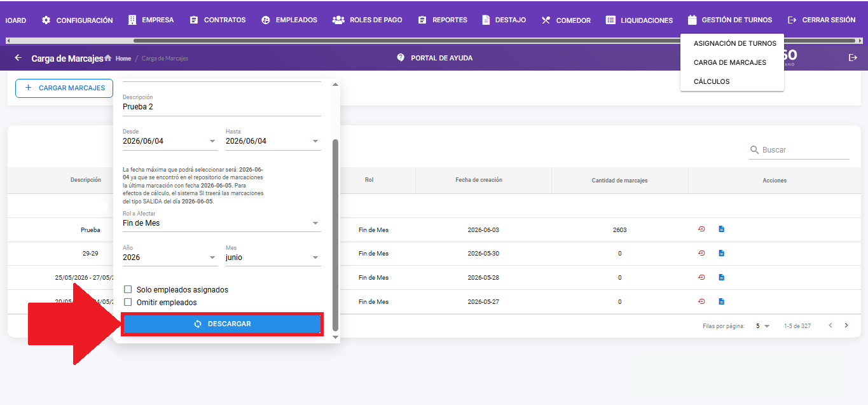Screen dimensions: 868x405
Task: Open the Año dropdown showing 2026
Action: point(170,256)
